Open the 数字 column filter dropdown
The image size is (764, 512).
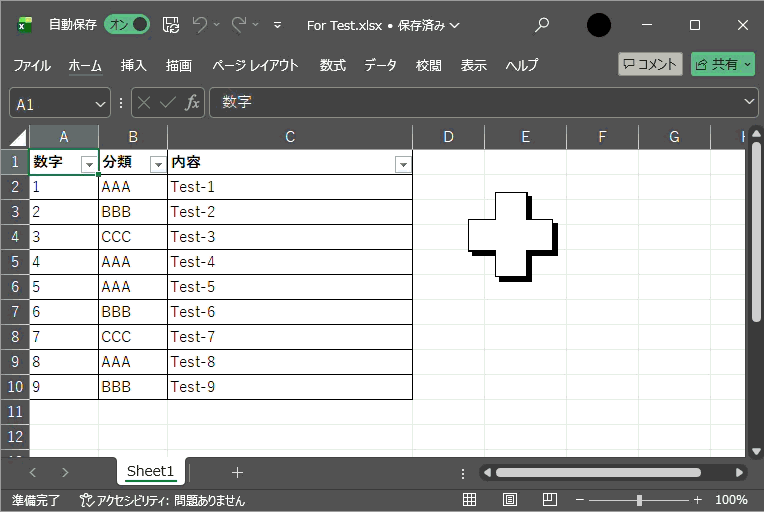tap(89, 165)
